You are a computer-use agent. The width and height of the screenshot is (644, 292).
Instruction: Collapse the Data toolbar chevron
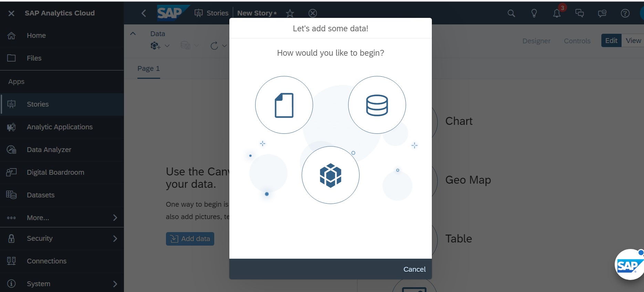(133, 34)
